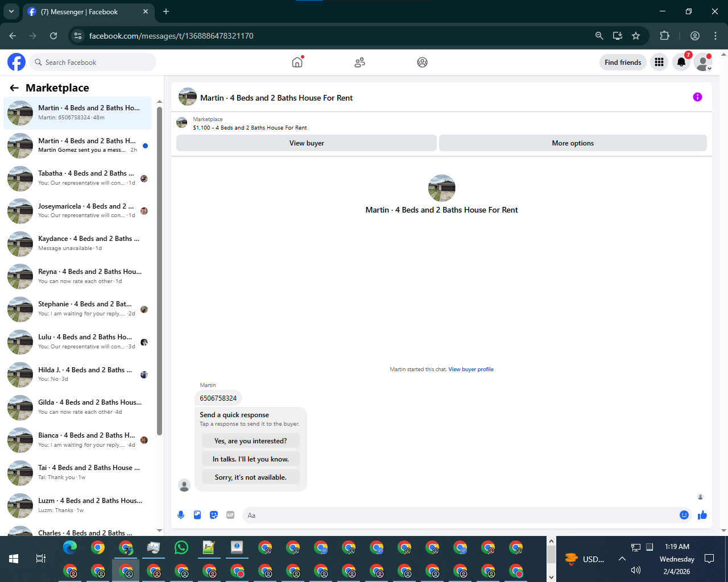Open the emoji picker in the message box
Viewport: 728px width, 582px height.
click(x=684, y=515)
